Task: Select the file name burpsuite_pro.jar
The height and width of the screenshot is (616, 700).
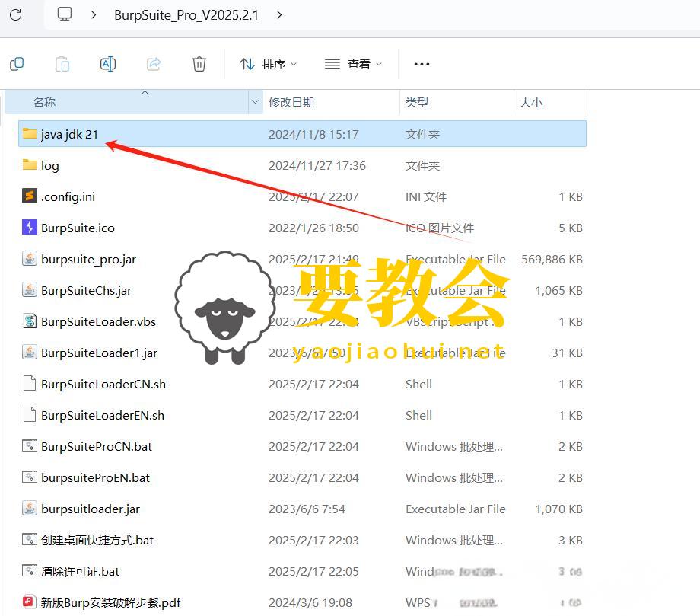Action: (88, 260)
